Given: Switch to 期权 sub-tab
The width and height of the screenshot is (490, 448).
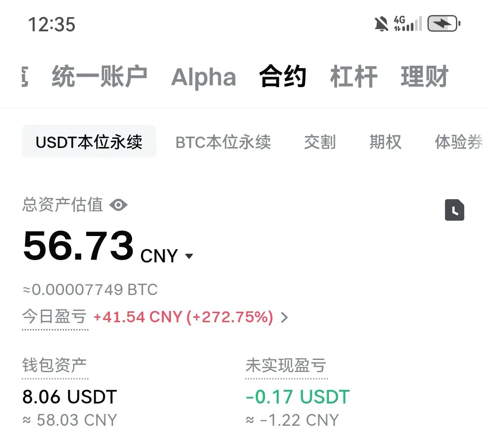Looking at the screenshot, I should [x=385, y=142].
